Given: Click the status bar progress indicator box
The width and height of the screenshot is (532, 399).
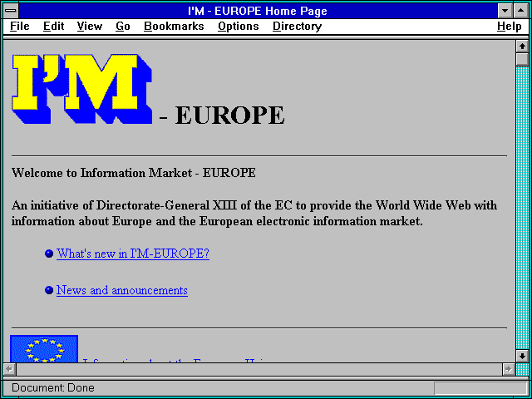Looking at the screenshot, I should [480, 388].
